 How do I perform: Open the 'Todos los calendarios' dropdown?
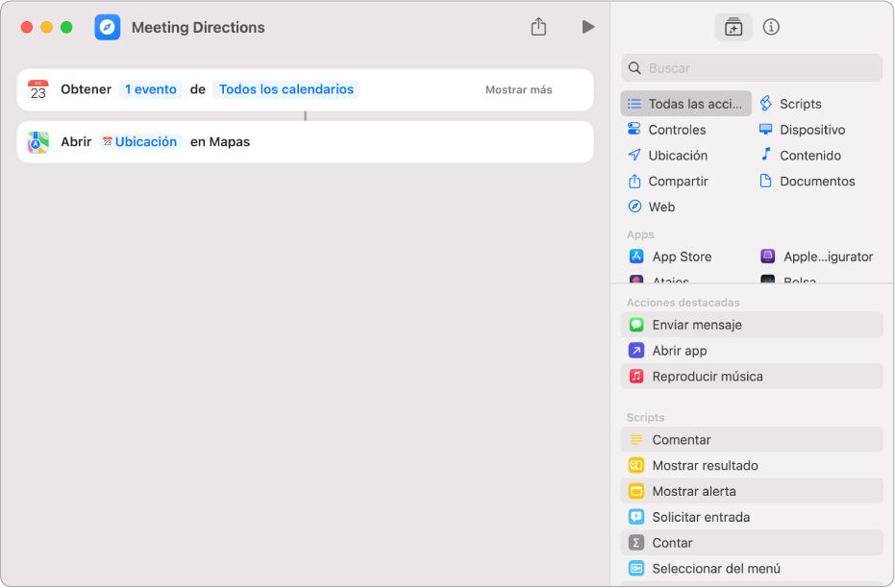[286, 89]
